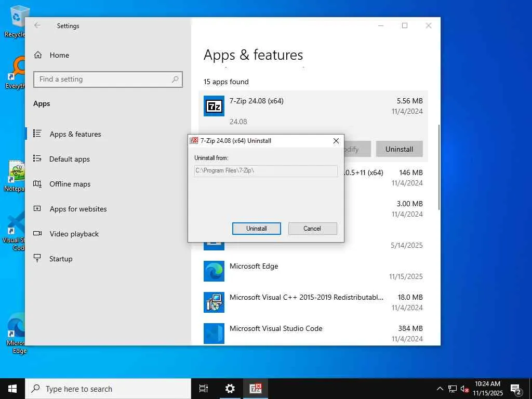The height and width of the screenshot is (399, 532).
Task: Select Microsoft Edge in the apps list
Action: (x=313, y=271)
